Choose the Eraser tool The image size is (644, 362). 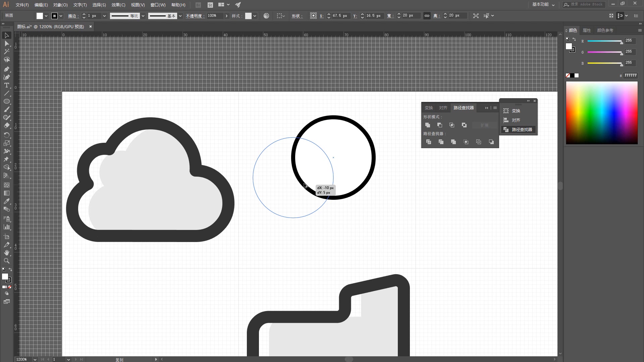6,126
